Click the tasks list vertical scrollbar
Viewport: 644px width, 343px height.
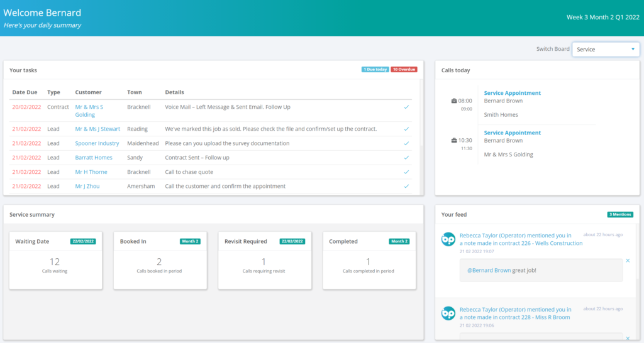coord(421,126)
